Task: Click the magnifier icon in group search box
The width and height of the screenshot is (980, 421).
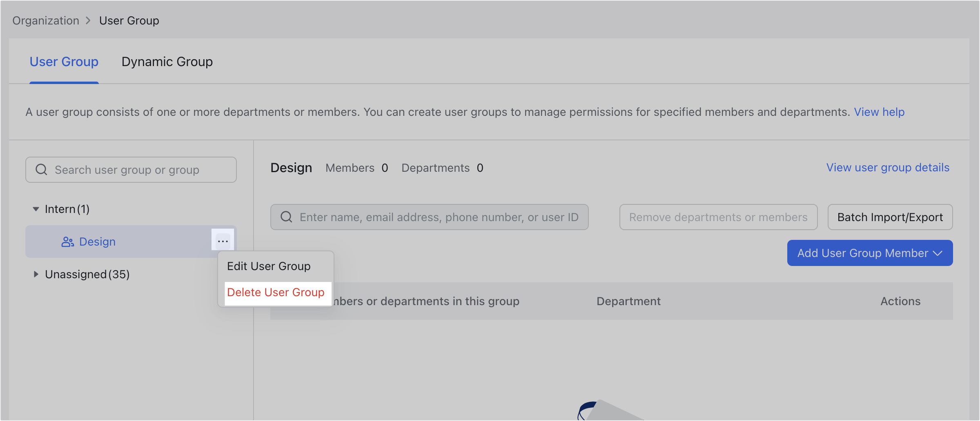Action: pos(41,169)
